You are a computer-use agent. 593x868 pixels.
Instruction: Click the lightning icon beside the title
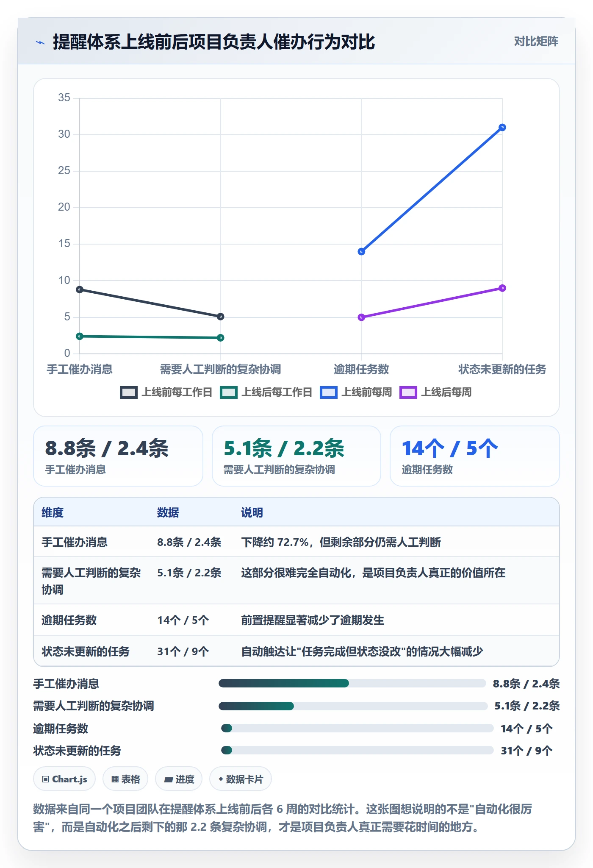point(40,42)
